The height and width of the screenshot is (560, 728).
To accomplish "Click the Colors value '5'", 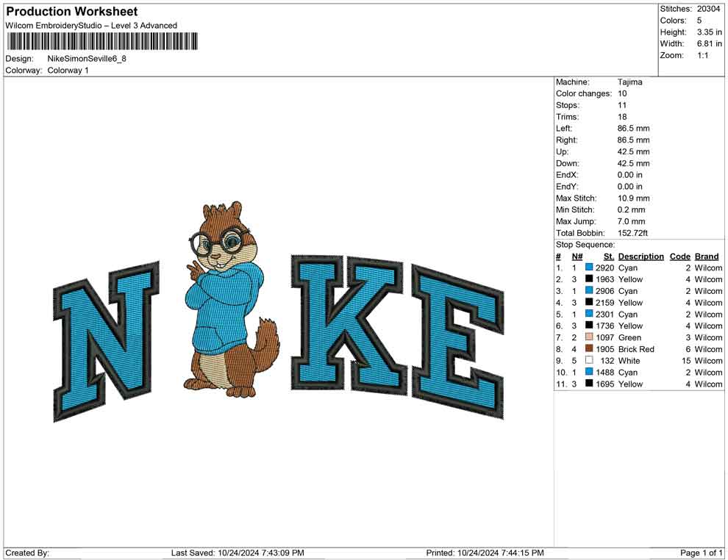I will click(699, 21).
